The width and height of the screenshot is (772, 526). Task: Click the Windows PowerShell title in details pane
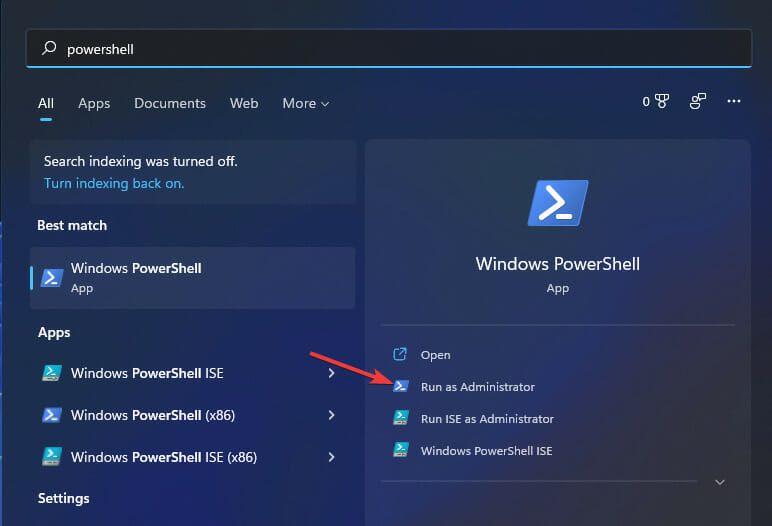point(558,264)
